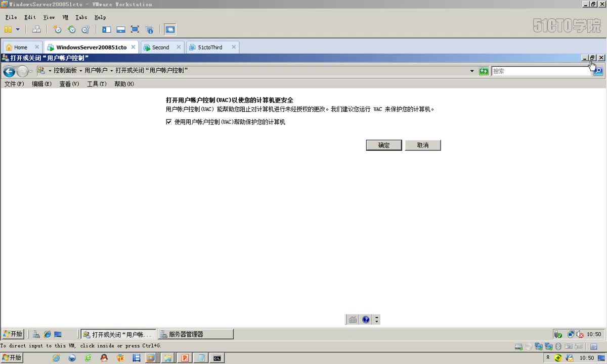Close the 51ctoThird tab

click(x=234, y=47)
